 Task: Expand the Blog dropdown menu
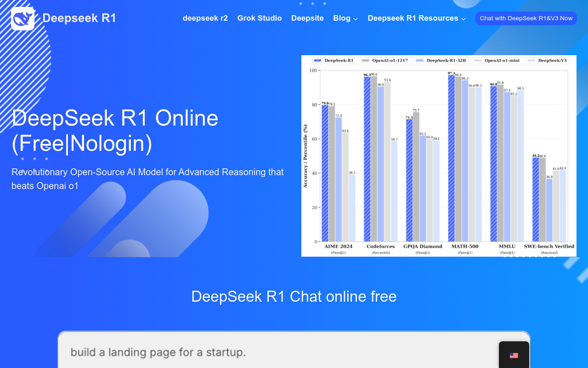[345, 18]
